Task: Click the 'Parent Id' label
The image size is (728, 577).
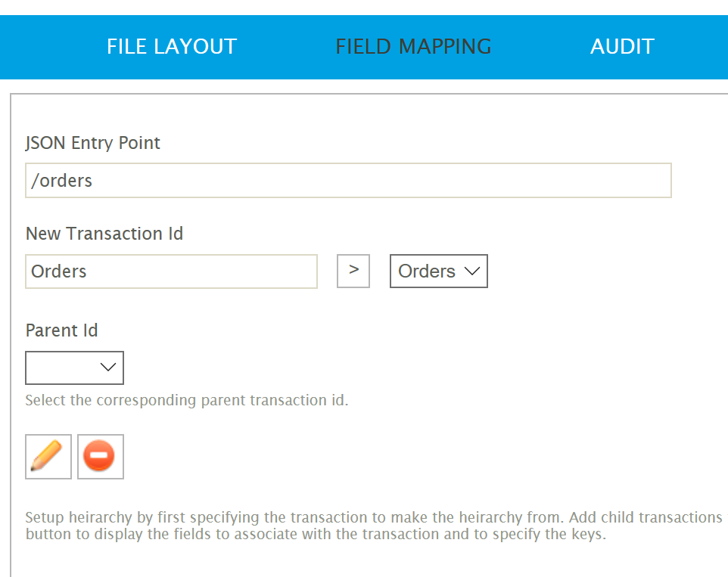Action: (61, 330)
